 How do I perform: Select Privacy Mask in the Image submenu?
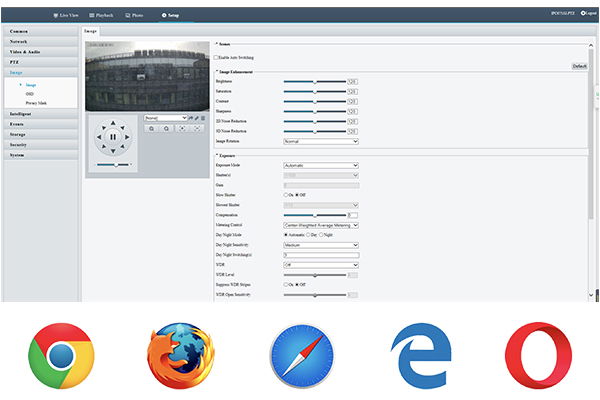click(36, 103)
